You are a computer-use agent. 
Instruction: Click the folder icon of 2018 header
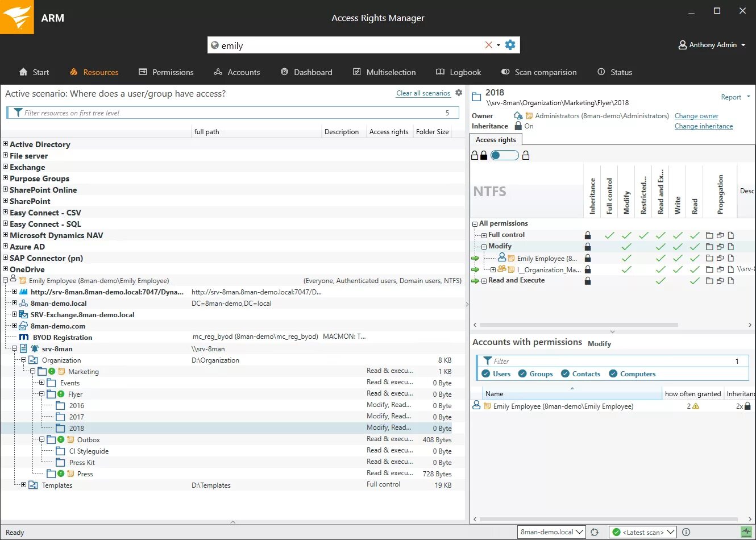coord(477,97)
